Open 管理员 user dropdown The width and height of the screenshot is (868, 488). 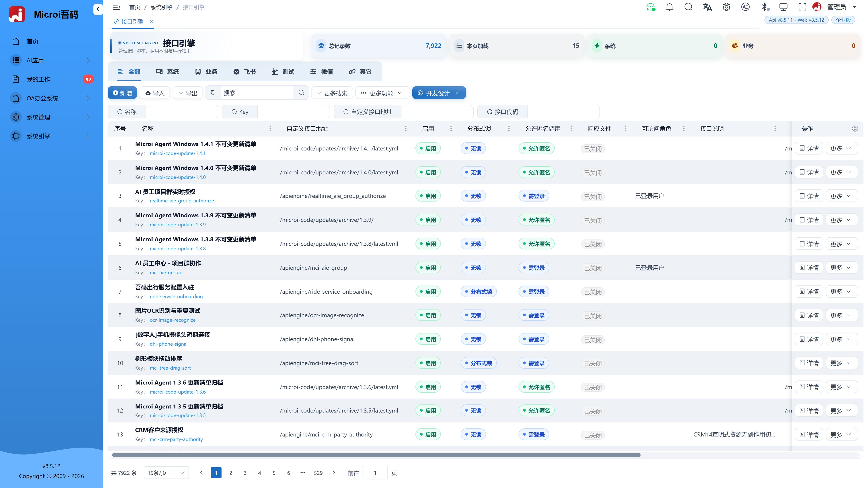(x=837, y=7)
